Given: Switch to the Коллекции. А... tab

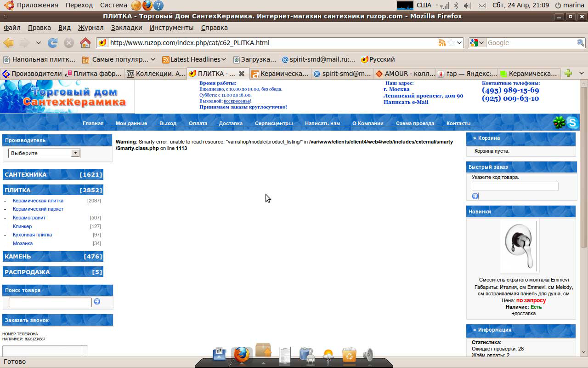Looking at the screenshot, I should point(156,74).
